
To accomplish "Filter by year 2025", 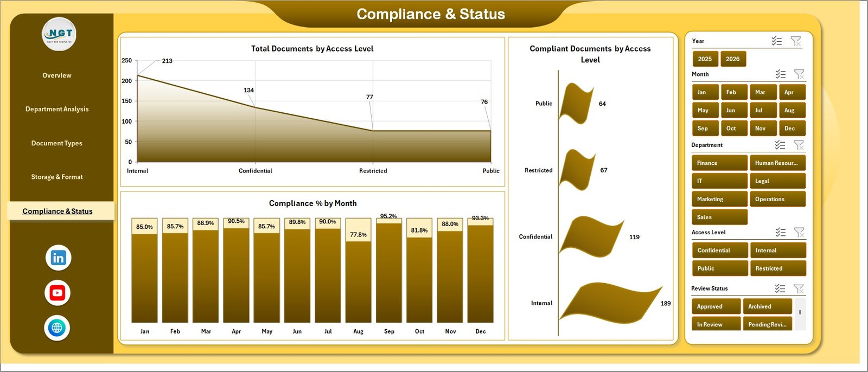I will (705, 59).
